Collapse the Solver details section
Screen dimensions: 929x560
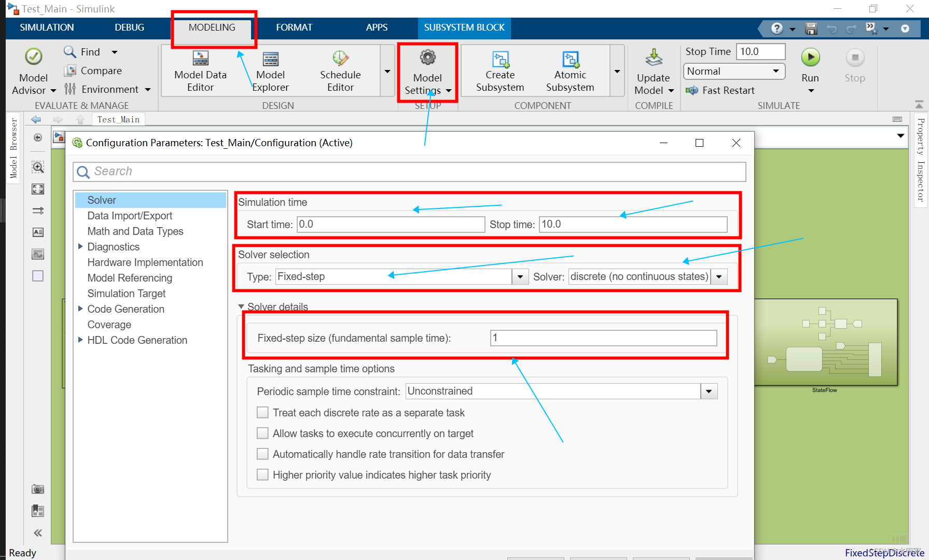(241, 306)
